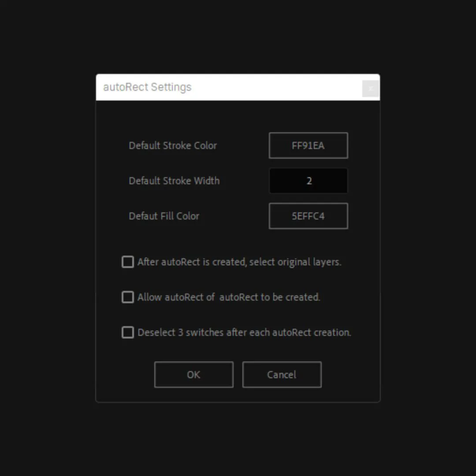Enable select original layers after creation checkbox
The height and width of the screenshot is (476, 476).
coord(128,262)
